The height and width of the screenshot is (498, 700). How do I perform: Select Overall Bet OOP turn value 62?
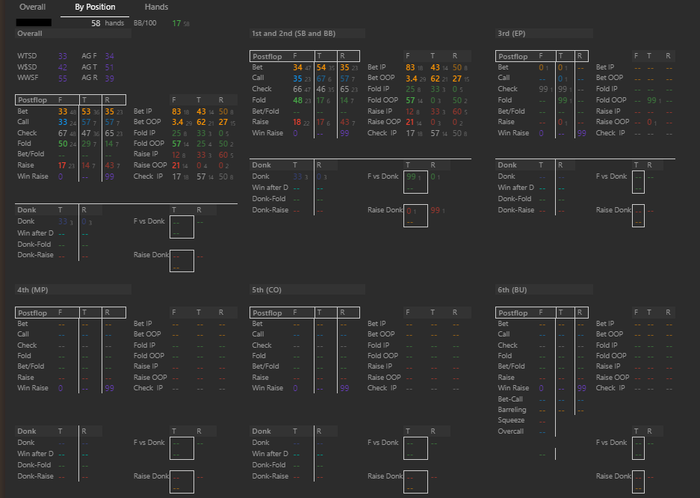[x=201, y=122]
